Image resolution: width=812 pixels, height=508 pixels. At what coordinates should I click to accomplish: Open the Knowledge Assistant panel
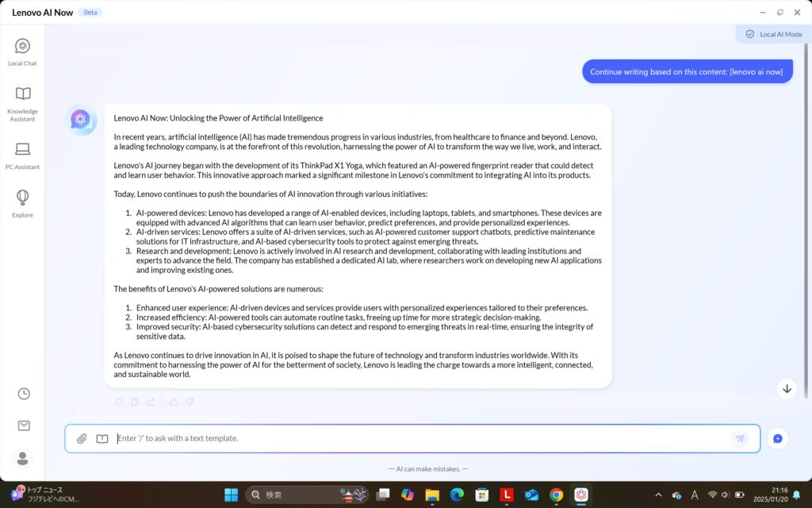point(22,103)
